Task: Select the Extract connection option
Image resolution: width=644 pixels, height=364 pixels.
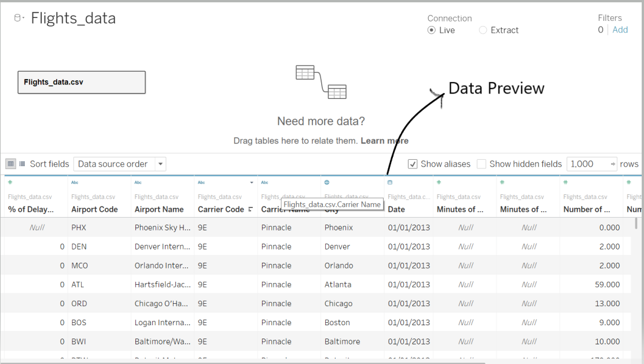Action: tap(483, 30)
